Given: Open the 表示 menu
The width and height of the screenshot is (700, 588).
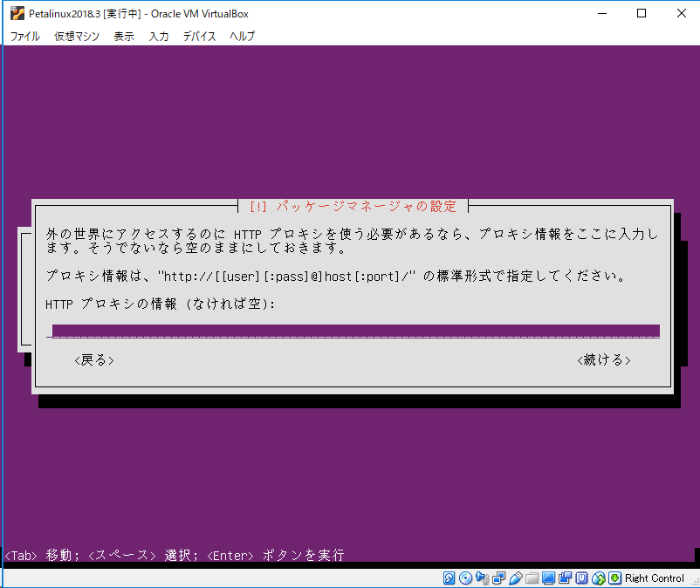Looking at the screenshot, I should point(120,37).
